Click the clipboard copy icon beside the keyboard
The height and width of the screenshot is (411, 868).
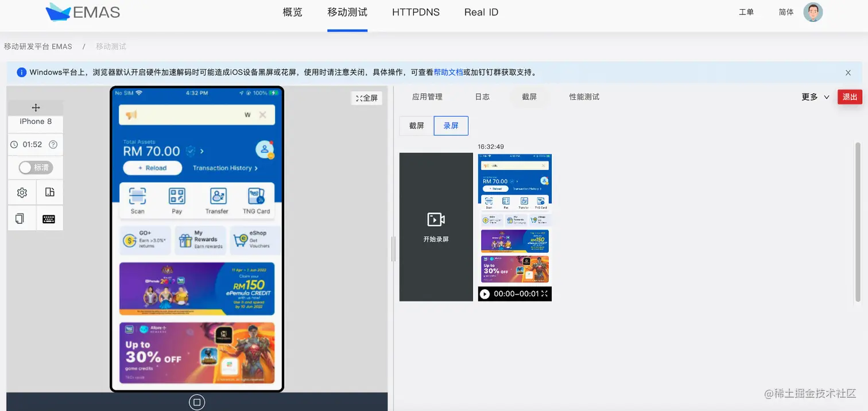20,219
